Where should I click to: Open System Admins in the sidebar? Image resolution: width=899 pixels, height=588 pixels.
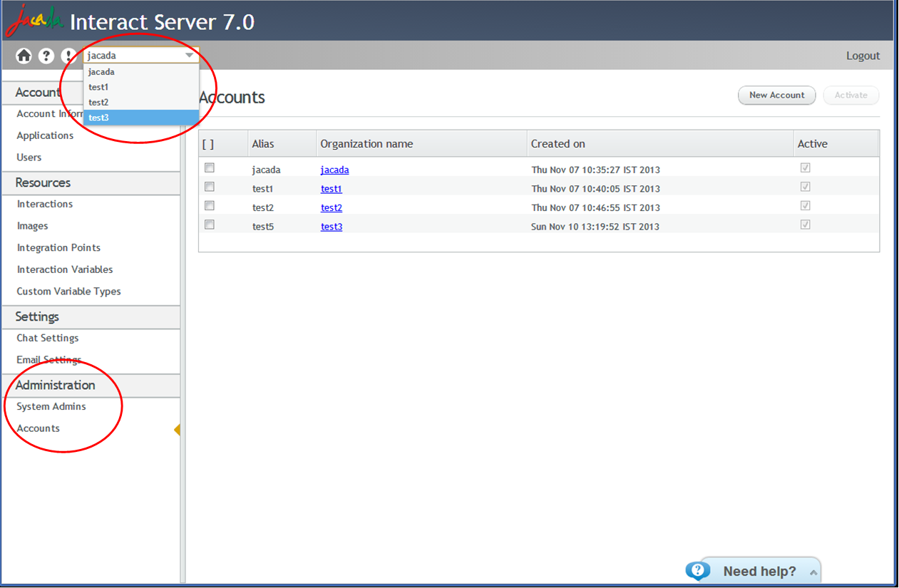pos(51,406)
